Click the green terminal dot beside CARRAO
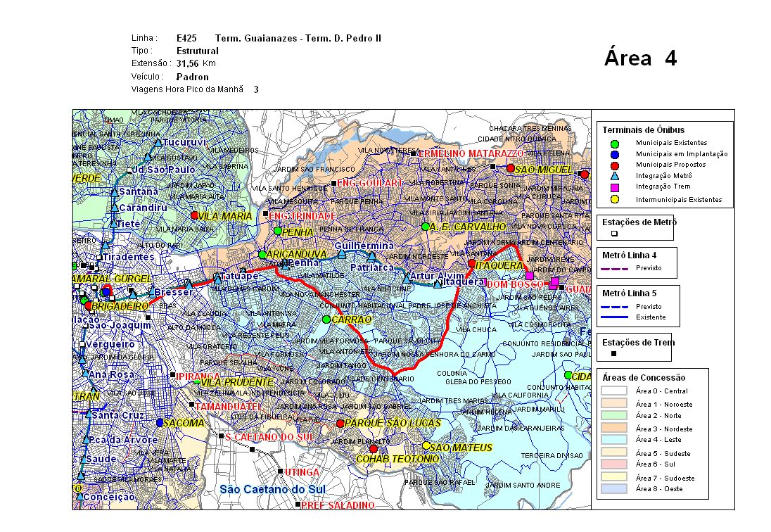Viewport: 771px width, 532px height. pyautogui.click(x=326, y=319)
